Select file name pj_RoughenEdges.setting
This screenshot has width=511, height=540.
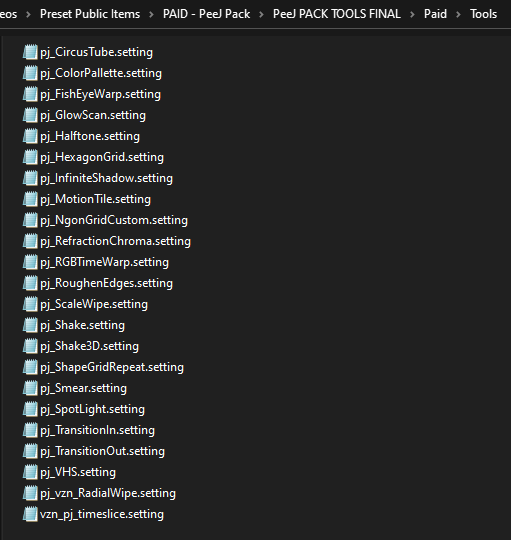point(106,283)
